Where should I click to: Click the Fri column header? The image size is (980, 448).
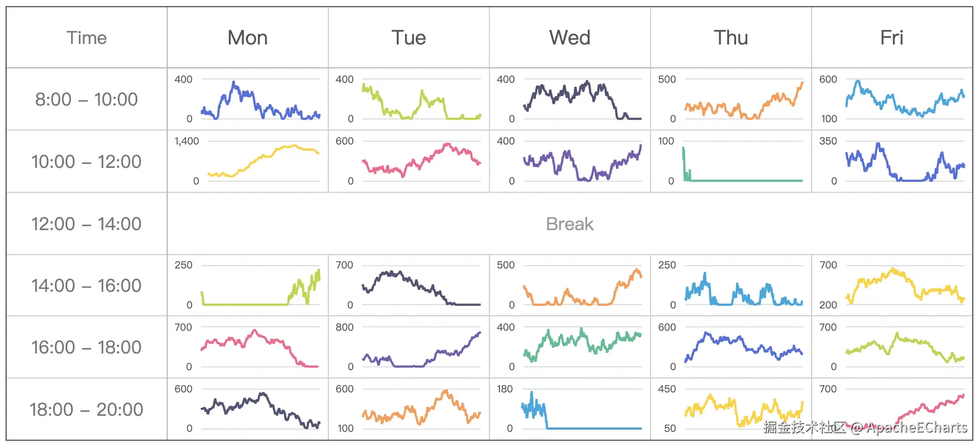[892, 38]
